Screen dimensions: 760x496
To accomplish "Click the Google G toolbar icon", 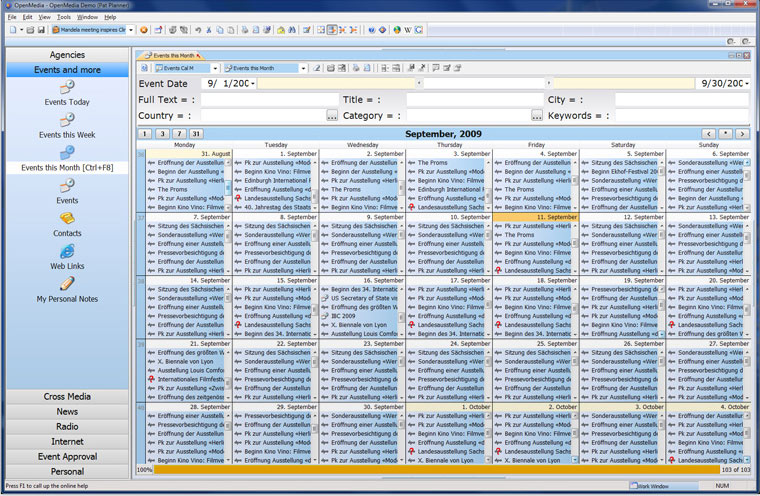I will (x=420, y=30).
